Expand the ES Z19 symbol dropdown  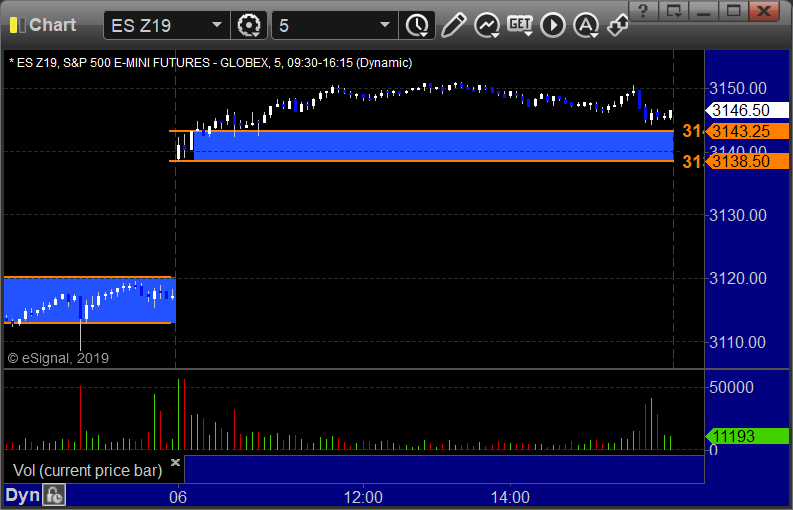click(216, 25)
